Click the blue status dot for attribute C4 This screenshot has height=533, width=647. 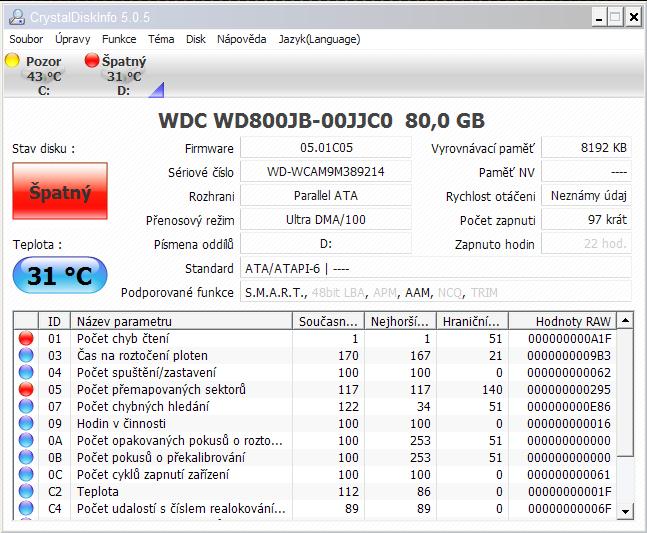(x=26, y=508)
